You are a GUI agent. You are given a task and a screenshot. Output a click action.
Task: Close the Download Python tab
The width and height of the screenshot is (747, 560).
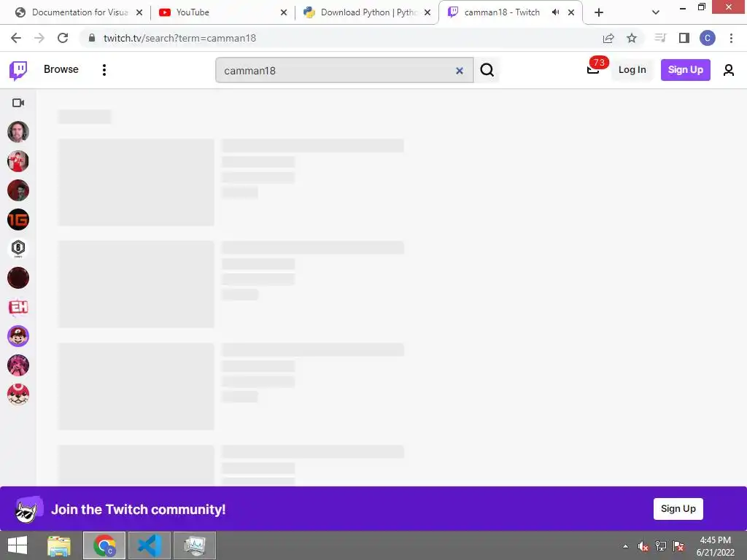pyautogui.click(x=427, y=12)
